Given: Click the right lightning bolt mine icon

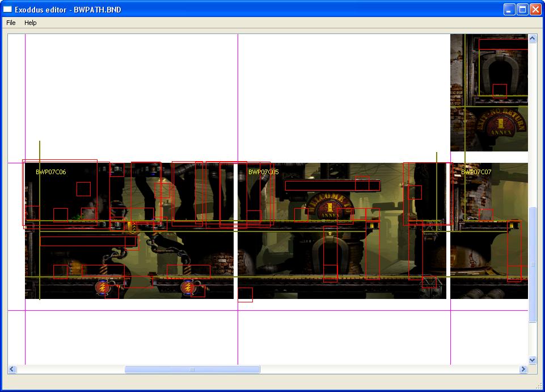Looking at the screenshot, I should (188, 288).
